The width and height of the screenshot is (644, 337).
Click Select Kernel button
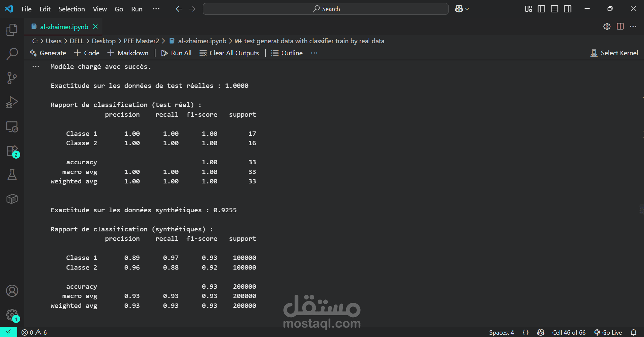click(x=614, y=53)
